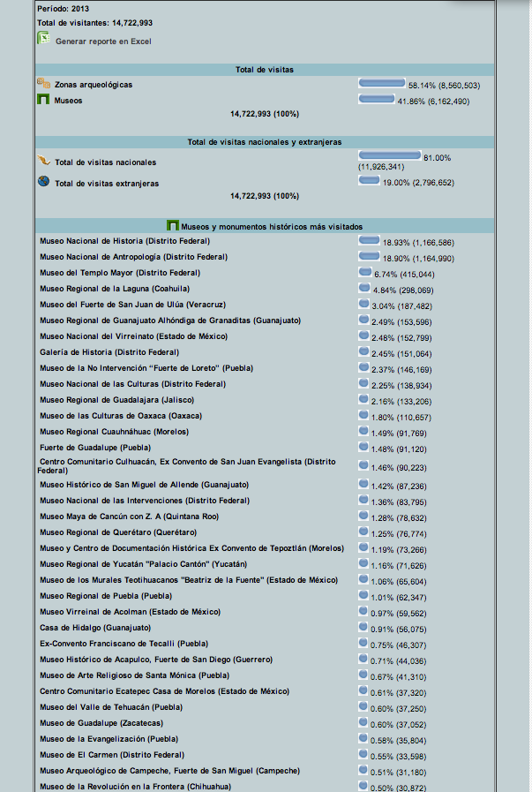Image resolution: width=532 pixels, height=792 pixels.
Task: Click the Excel report icon
Action: [x=43, y=39]
